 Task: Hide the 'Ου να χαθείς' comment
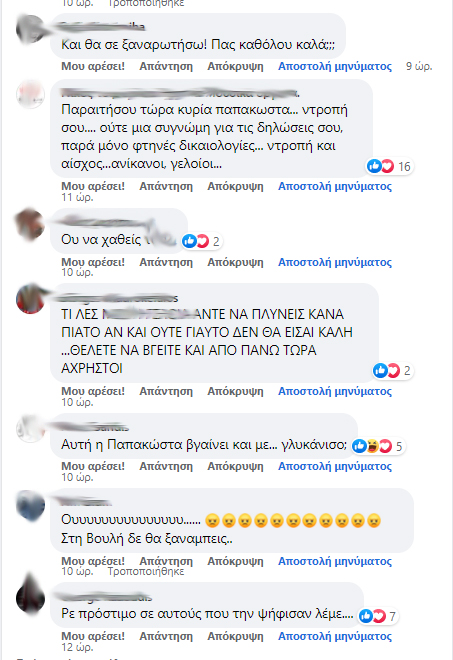click(235, 262)
